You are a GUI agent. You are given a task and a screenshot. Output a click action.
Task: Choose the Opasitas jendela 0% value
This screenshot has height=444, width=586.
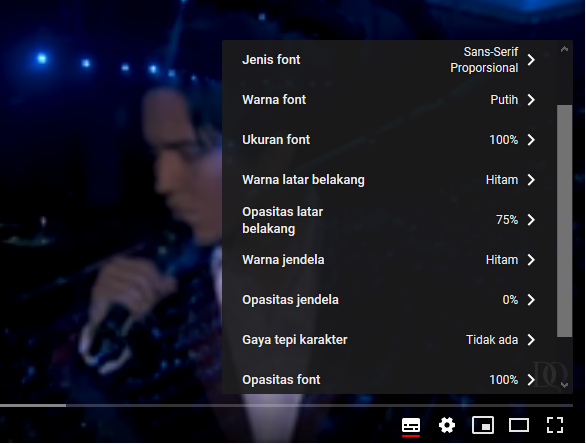(510, 300)
